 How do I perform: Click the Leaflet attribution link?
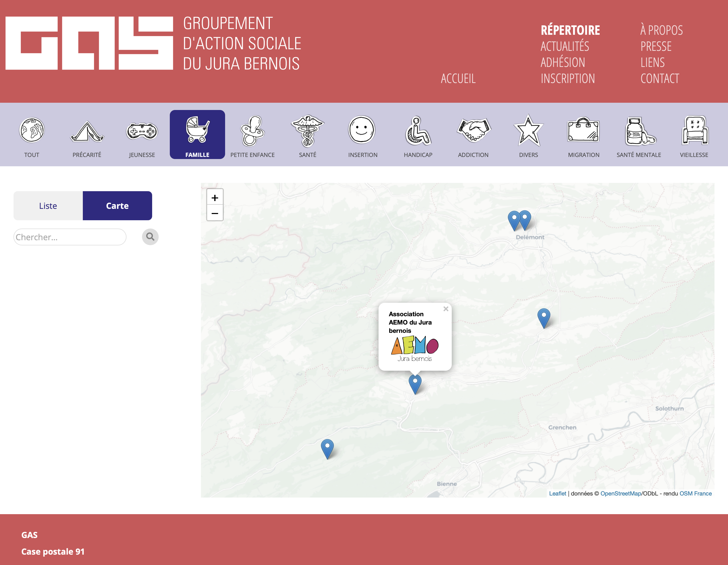click(x=557, y=493)
